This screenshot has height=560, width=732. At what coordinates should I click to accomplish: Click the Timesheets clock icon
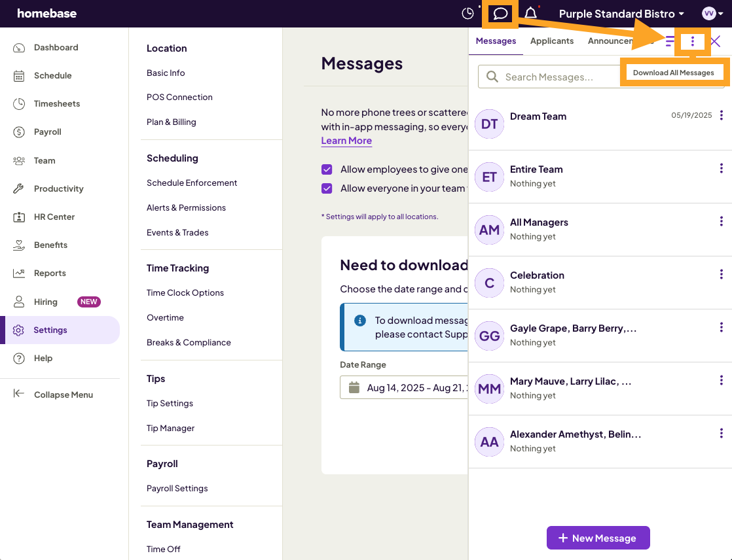point(19,104)
